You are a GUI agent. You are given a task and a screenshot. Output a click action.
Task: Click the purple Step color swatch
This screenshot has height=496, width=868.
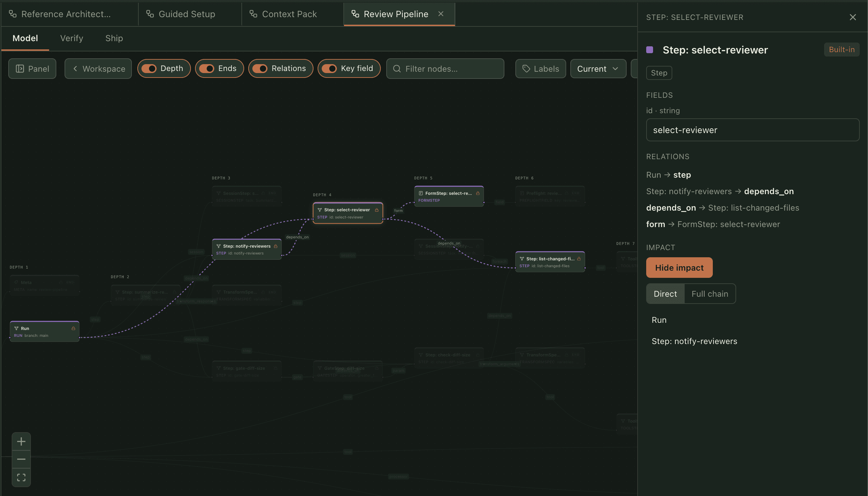[x=649, y=50]
